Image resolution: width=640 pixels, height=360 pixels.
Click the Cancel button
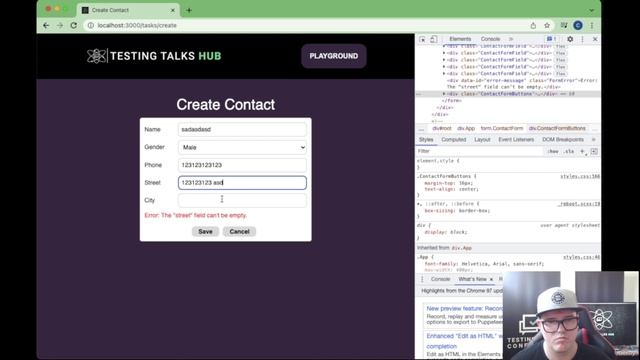(239, 231)
